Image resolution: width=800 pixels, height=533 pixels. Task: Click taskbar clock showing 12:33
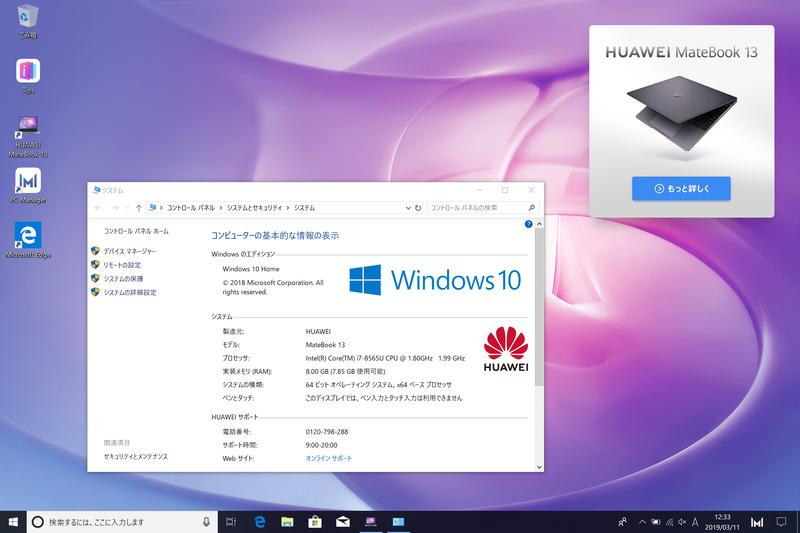(722, 522)
